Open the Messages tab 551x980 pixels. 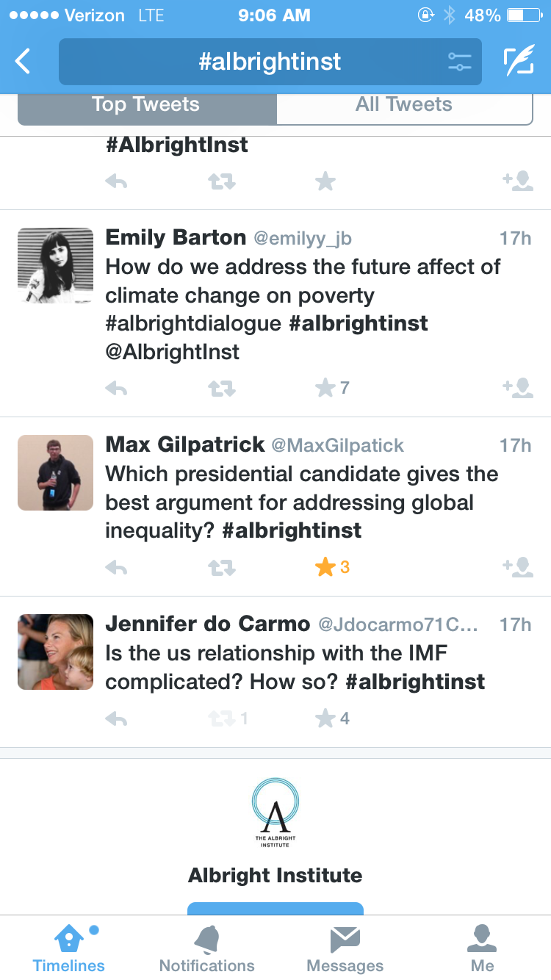(345, 948)
